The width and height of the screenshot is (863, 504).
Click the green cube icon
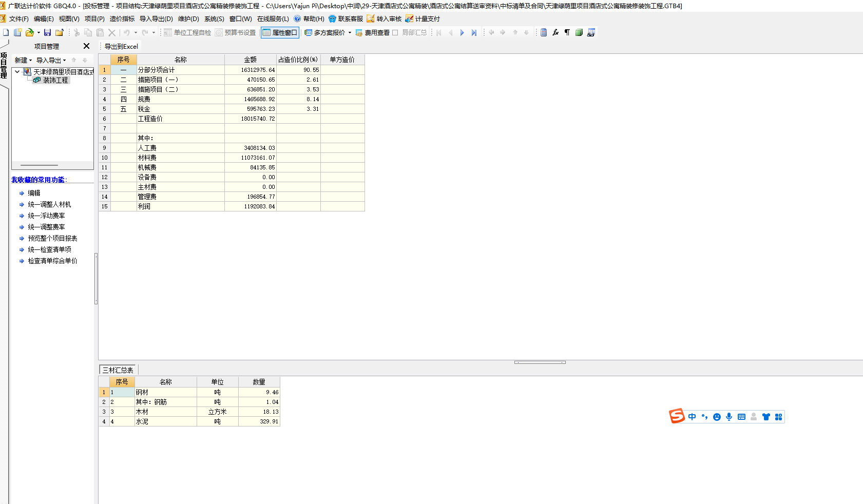(579, 32)
